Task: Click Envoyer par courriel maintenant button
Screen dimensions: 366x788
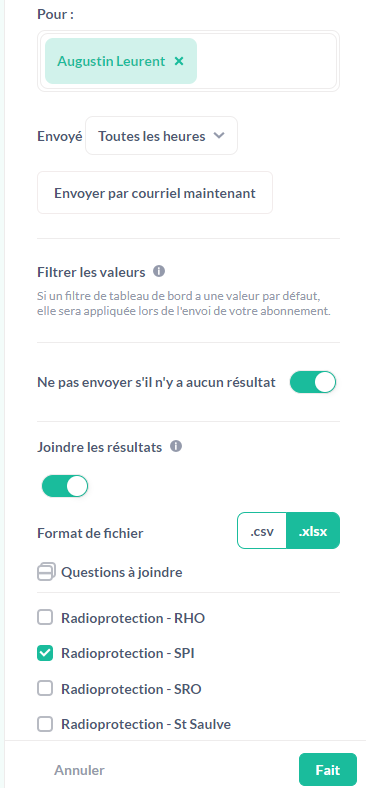Action: 155,193
